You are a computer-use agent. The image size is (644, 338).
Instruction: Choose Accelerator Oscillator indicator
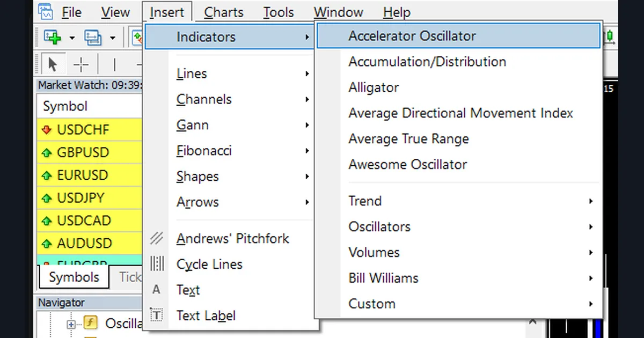pos(458,36)
